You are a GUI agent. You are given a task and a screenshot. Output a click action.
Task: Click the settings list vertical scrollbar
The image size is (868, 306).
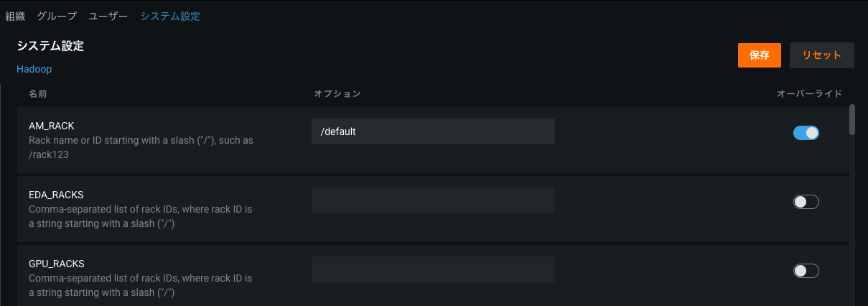click(x=852, y=120)
